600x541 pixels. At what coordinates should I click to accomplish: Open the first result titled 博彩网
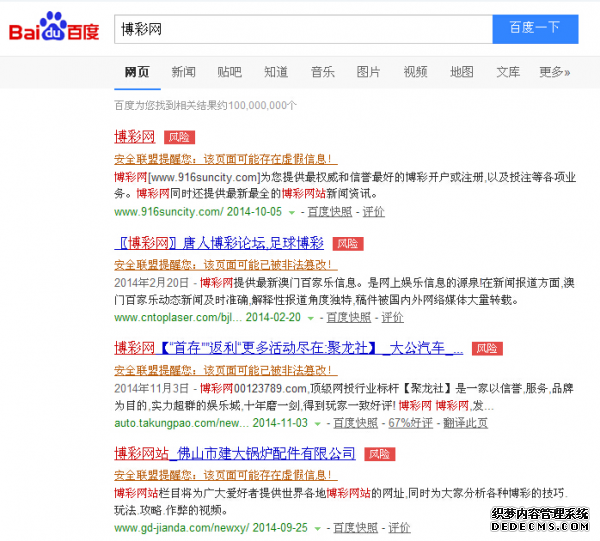click(x=135, y=137)
